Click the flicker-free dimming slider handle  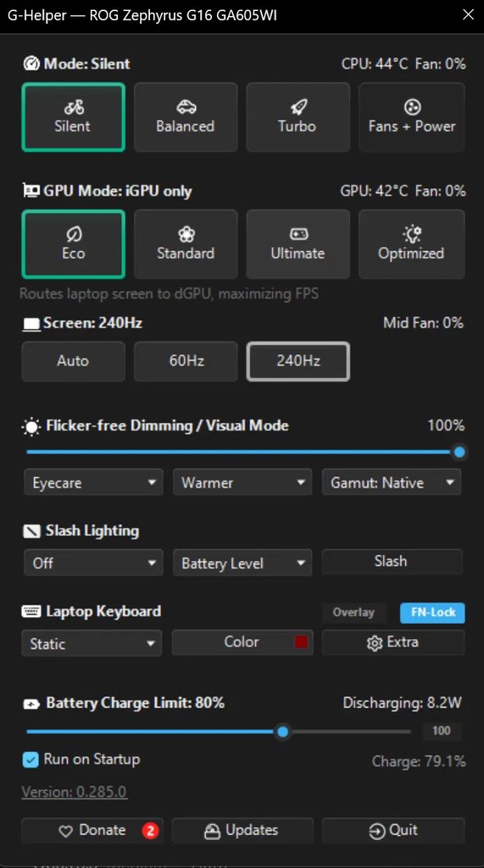(459, 453)
